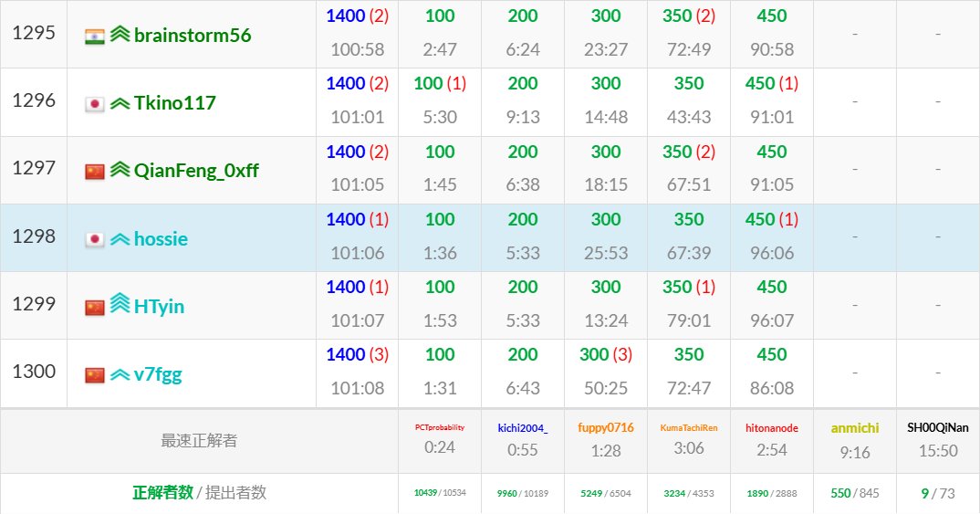Click Japan flag icon beside hossie
The width and height of the screenshot is (980, 514).
coord(94,239)
